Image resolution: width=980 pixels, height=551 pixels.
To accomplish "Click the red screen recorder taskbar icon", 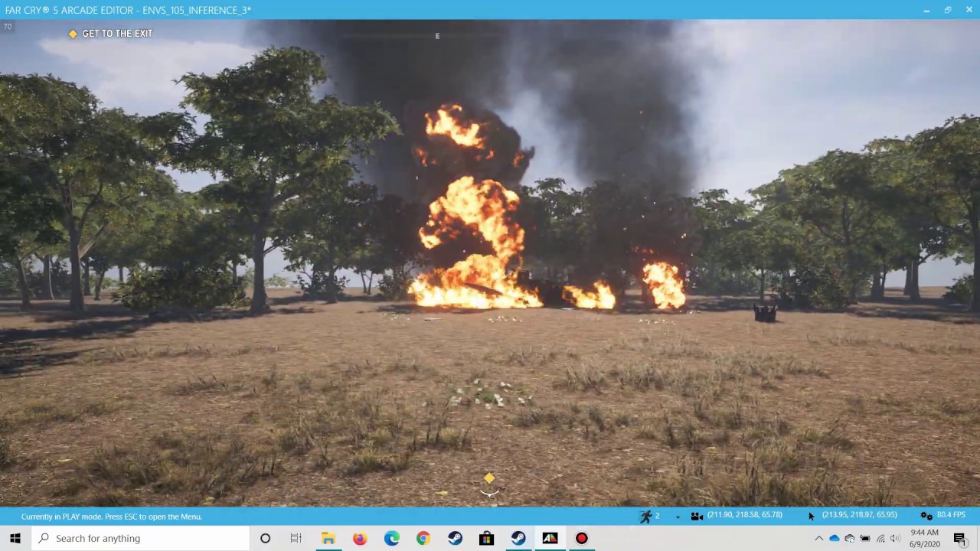I will point(582,538).
